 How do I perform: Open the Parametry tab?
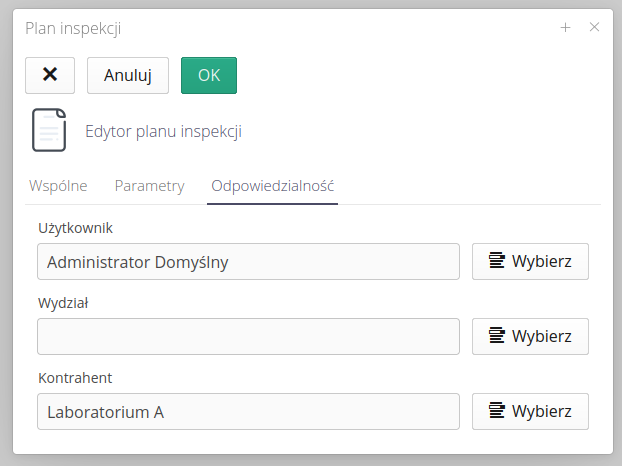[150, 186]
